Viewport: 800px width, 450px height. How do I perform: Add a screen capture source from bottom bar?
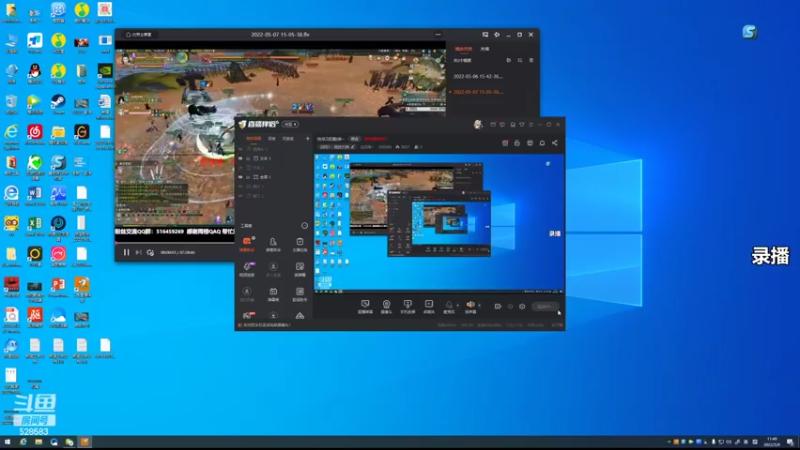[365, 306]
